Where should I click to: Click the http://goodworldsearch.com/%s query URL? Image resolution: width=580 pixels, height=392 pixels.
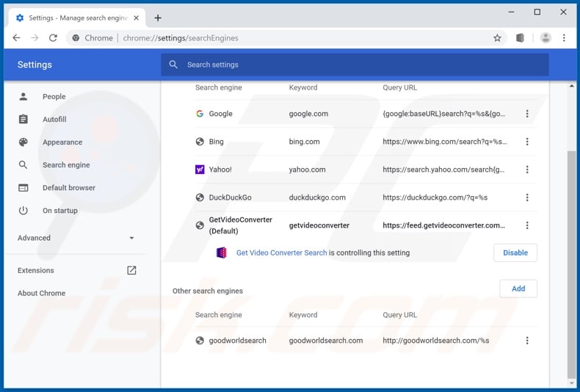[436, 340]
